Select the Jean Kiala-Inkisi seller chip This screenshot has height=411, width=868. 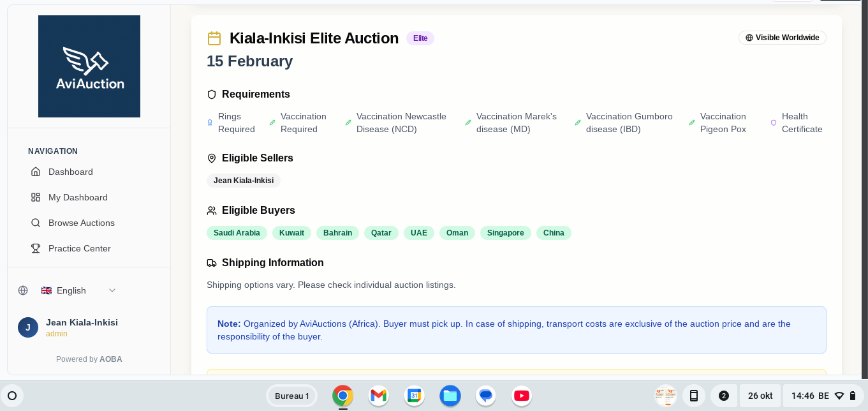[244, 181]
